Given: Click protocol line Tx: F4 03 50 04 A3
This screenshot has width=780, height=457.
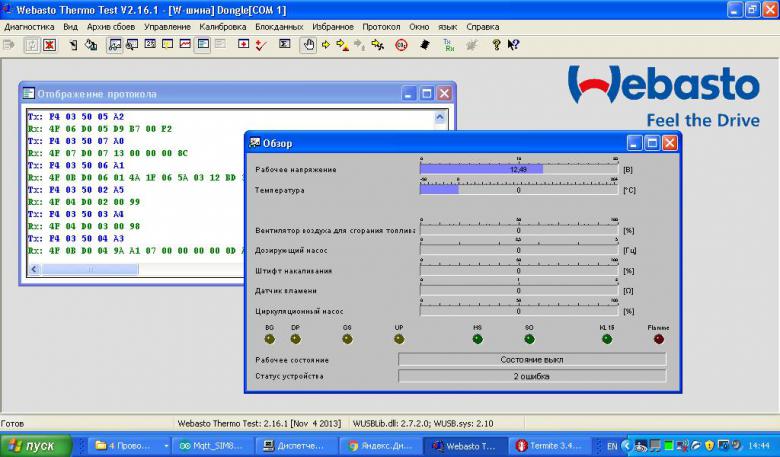Looking at the screenshot, I should point(76,238).
